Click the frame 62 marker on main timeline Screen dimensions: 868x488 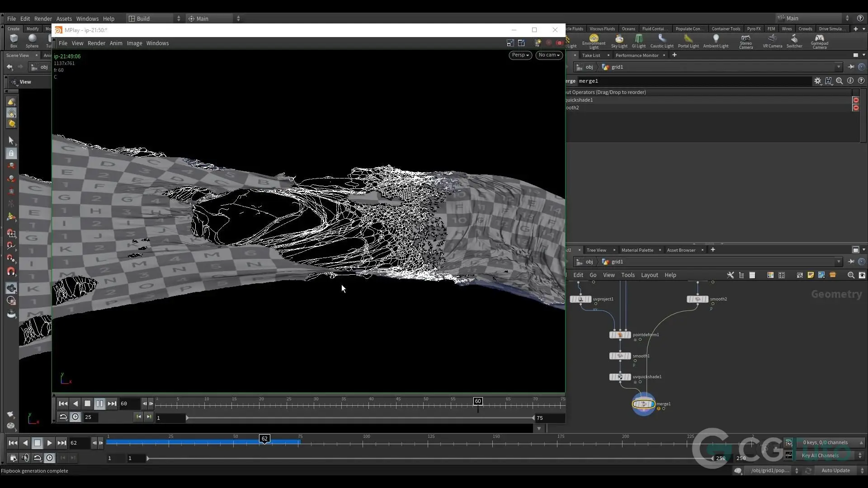point(264,438)
